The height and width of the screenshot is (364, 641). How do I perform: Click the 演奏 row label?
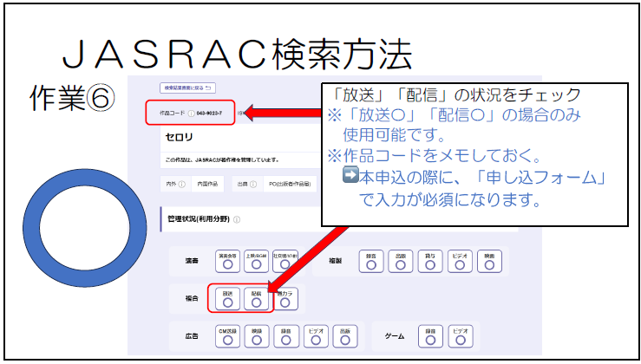(x=192, y=261)
